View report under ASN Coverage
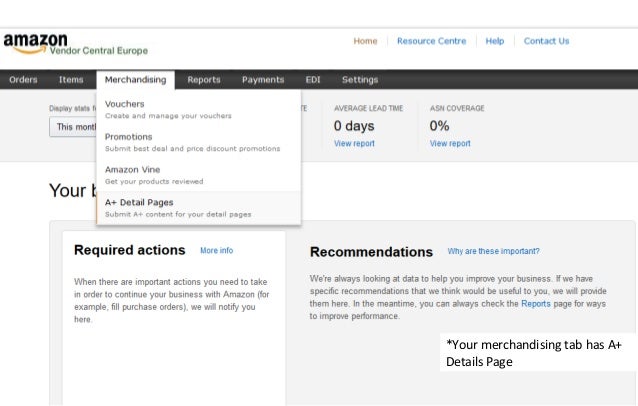 [450, 144]
